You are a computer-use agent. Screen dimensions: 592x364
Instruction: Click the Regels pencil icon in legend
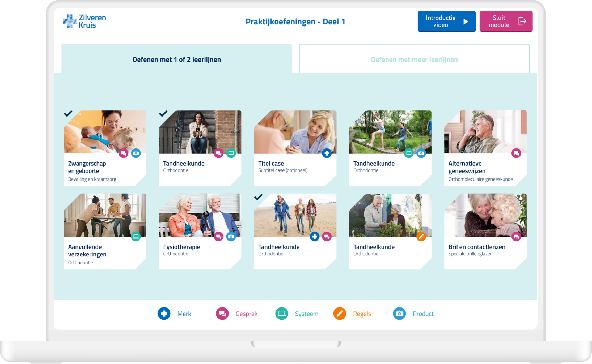click(x=340, y=314)
